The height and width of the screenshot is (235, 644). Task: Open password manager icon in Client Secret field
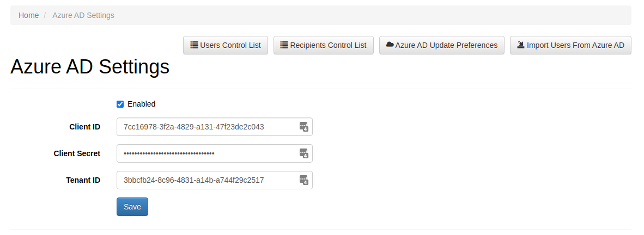point(303,153)
